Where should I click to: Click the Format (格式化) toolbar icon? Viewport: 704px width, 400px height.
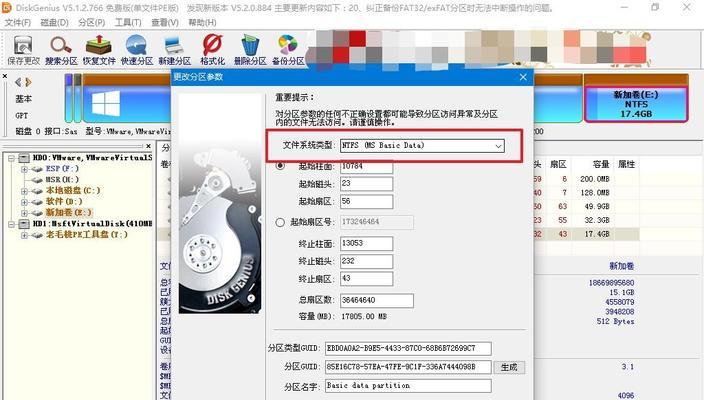[x=212, y=50]
